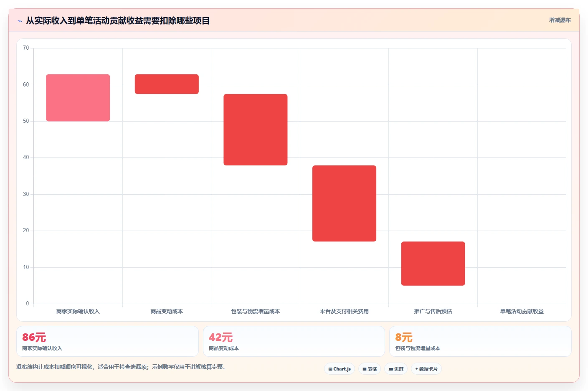
Task: Click the 商家实际确认收入 caption under 86元
Action: pyautogui.click(x=42, y=348)
